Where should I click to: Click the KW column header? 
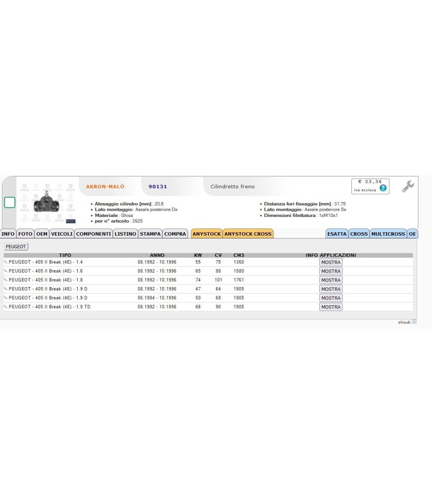198,255
